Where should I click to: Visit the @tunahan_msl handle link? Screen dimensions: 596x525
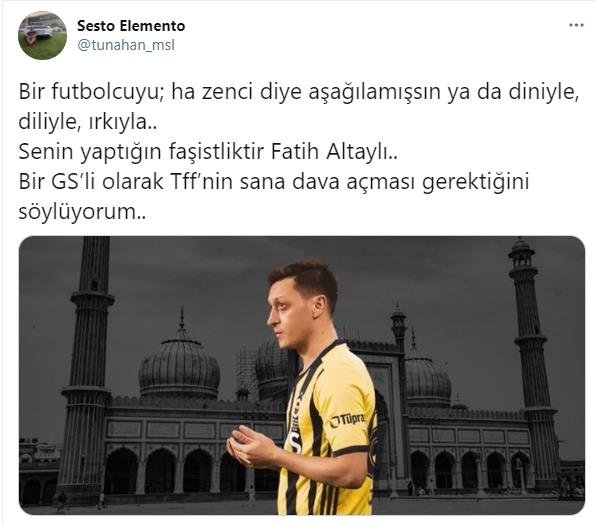click(126, 45)
